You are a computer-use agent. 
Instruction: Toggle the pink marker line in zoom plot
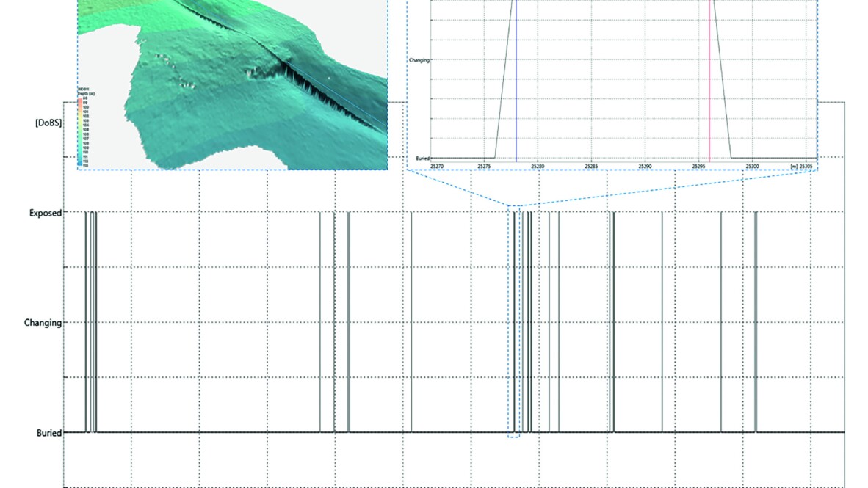[x=709, y=81]
